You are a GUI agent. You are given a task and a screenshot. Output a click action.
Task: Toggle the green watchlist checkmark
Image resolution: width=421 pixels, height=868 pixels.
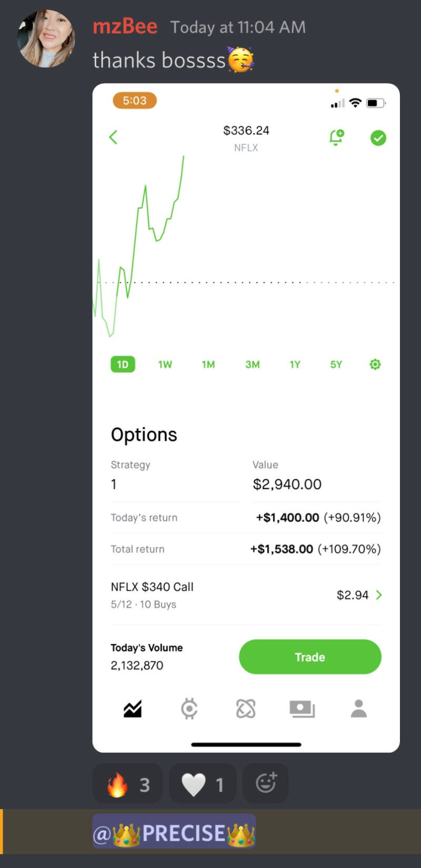[x=378, y=138]
